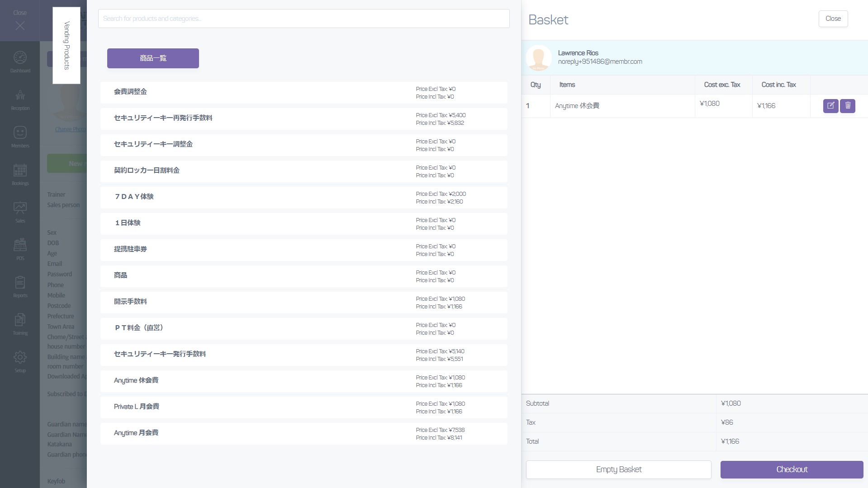Screen dimensions: 868x488
Task: Click the Empty Basket button
Action: tap(619, 469)
